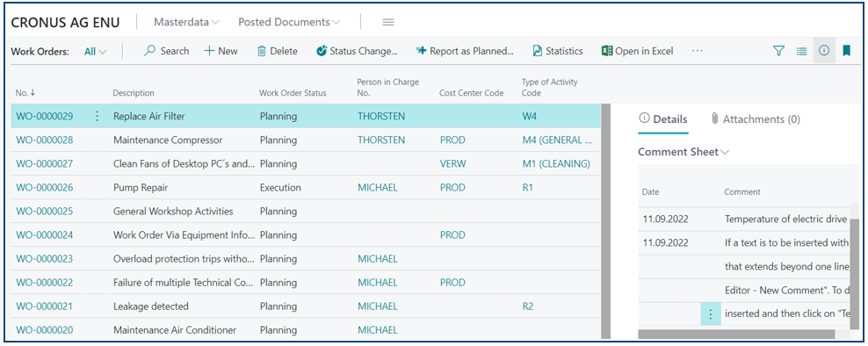868x346 pixels.
Task: Click Type of Activity Code header
Action: point(550,88)
